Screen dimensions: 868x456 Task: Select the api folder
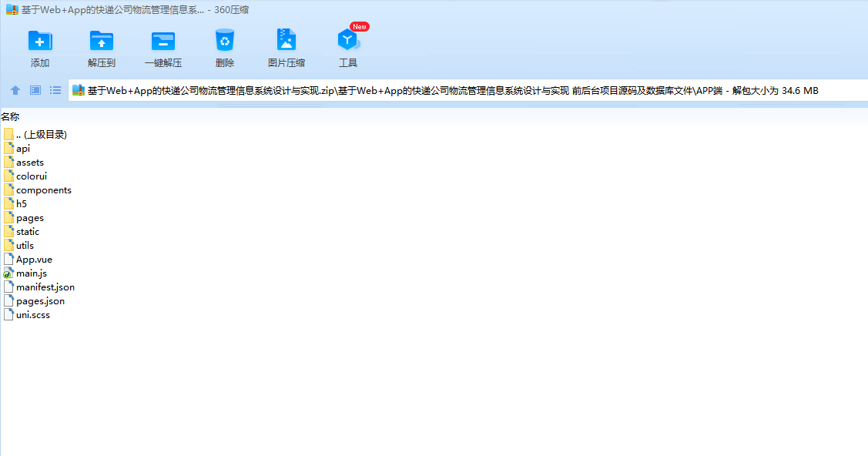pyautogui.click(x=17, y=149)
